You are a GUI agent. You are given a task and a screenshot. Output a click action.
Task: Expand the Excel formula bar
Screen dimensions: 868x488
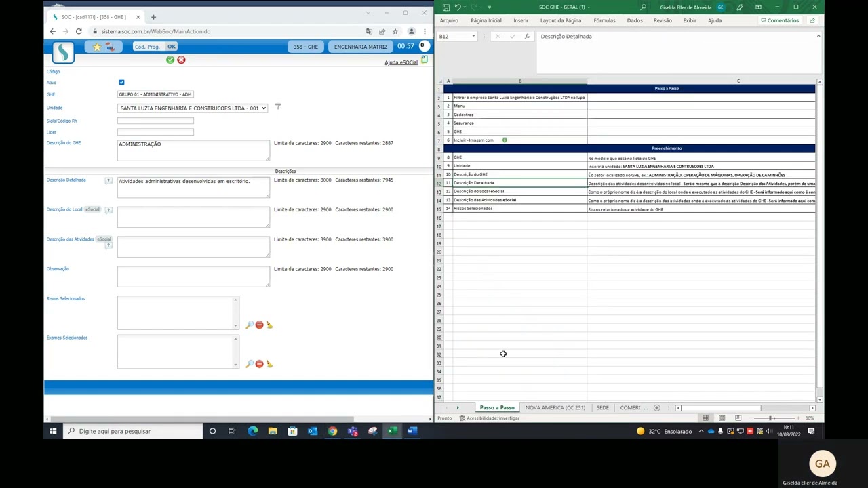(x=818, y=36)
